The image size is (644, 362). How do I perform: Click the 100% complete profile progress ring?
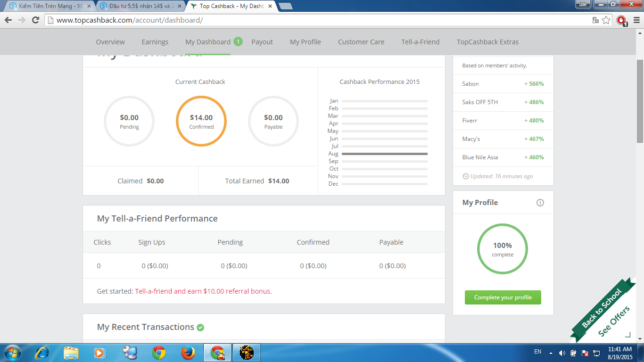503,249
